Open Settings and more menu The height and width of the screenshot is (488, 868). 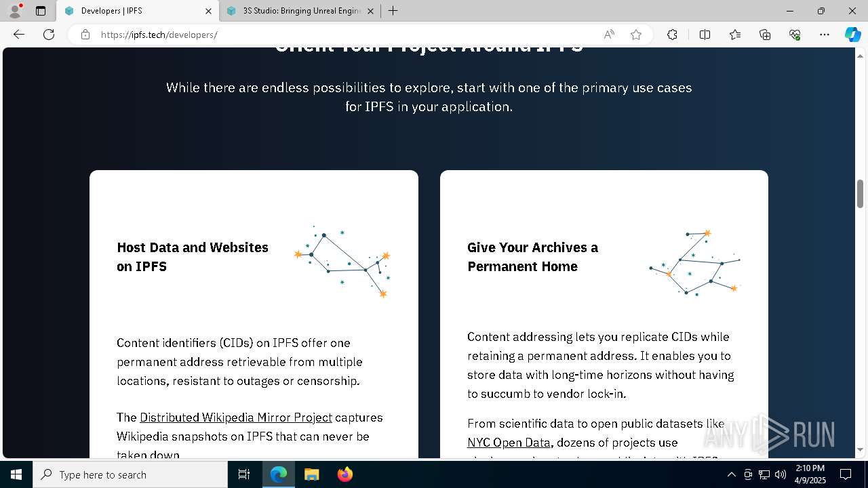pos(825,35)
